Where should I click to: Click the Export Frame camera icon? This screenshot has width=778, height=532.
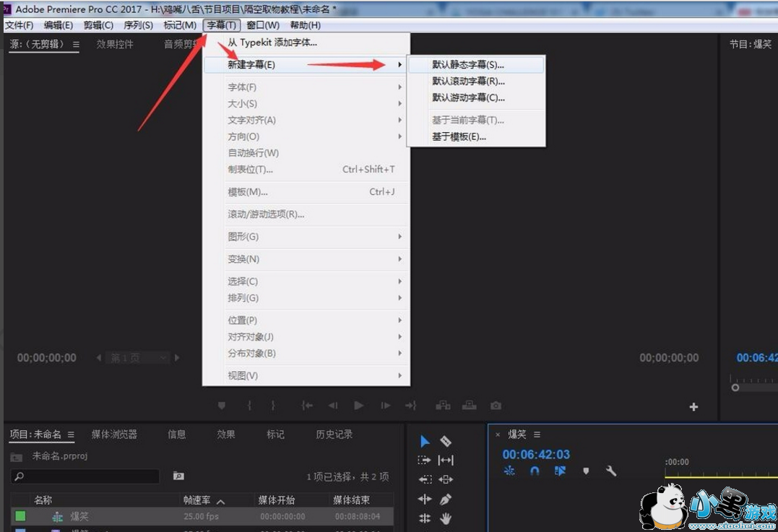click(496, 406)
